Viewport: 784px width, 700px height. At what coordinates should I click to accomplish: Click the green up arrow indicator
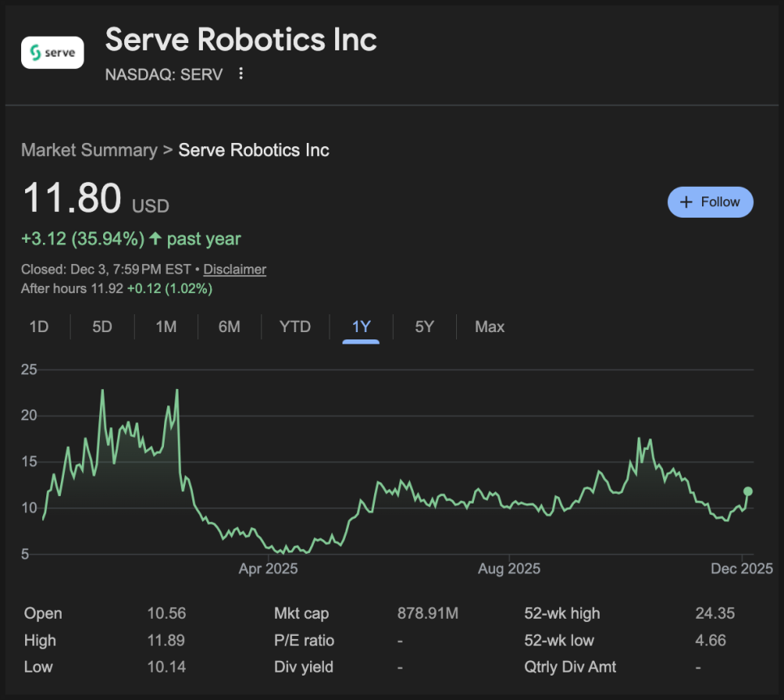point(156,239)
